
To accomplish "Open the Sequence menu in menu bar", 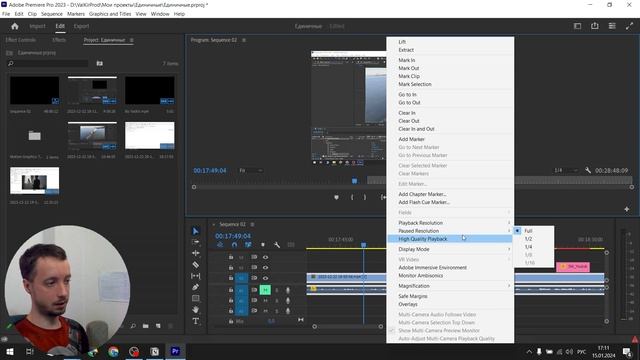I will [52, 14].
